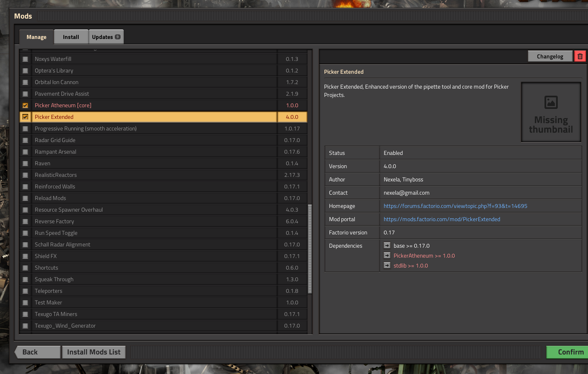The height and width of the screenshot is (374, 588).
Task: Tick the Orbital Ion Cannon checkbox
Action: coord(25,82)
